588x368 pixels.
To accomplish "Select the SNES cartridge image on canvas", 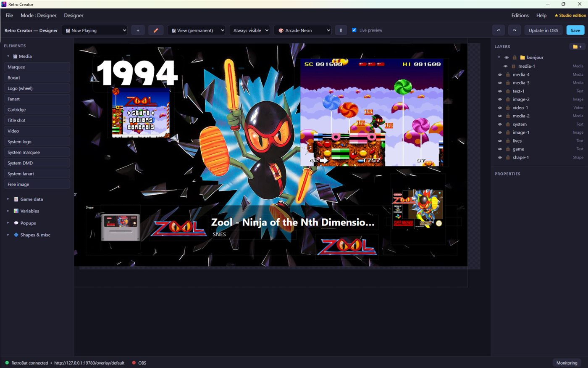I will [x=121, y=227].
